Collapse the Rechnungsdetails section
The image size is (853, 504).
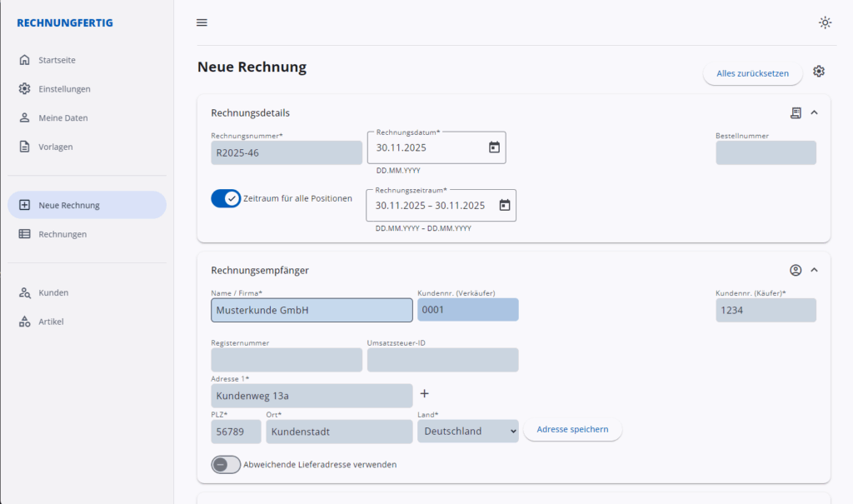click(815, 112)
